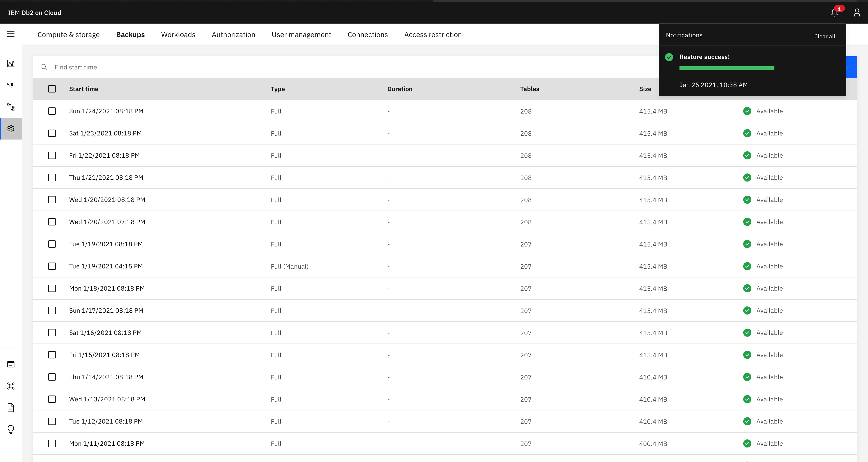Click Clear all in the notifications panel
The image size is (868, 462).
(x=825, y=36)
